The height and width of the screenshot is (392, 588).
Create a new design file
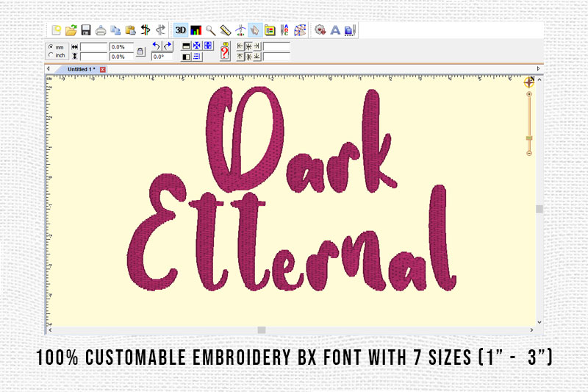[x=57, y=30]
